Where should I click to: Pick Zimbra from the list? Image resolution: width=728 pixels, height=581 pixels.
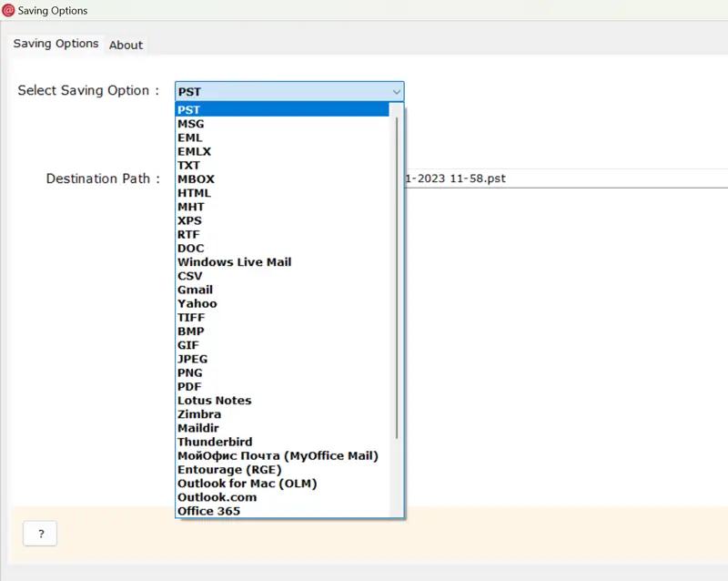[282, 414]
